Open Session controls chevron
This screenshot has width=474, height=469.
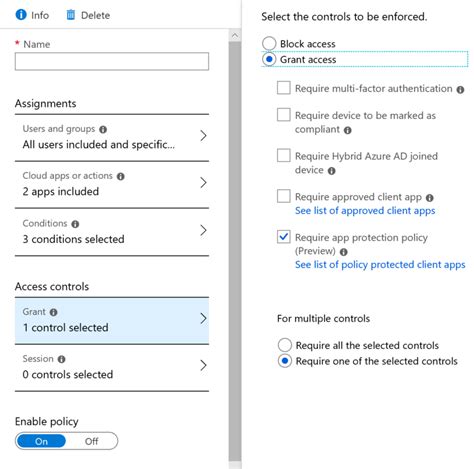(203, 365)
